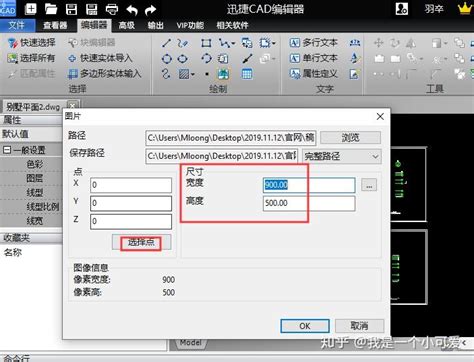Redo the last action
The height and width of the screenshot is (362, 474).
click(151, 10)
